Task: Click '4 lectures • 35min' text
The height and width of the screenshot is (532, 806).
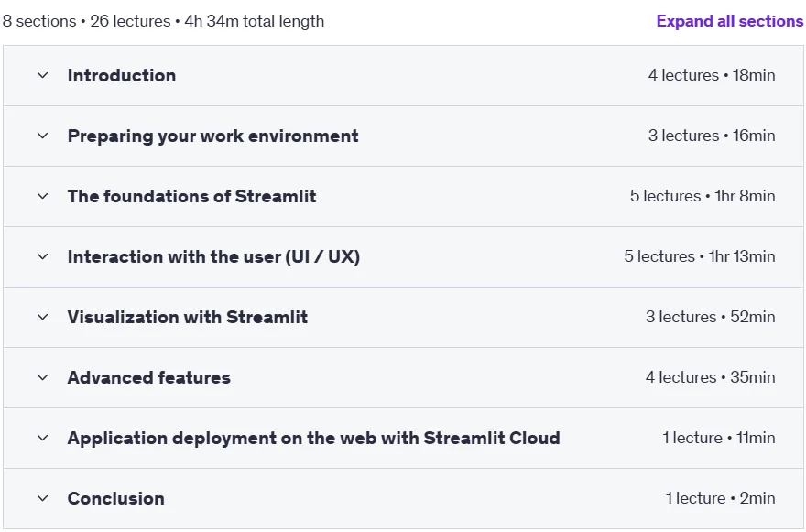Action: click(711, 377)
